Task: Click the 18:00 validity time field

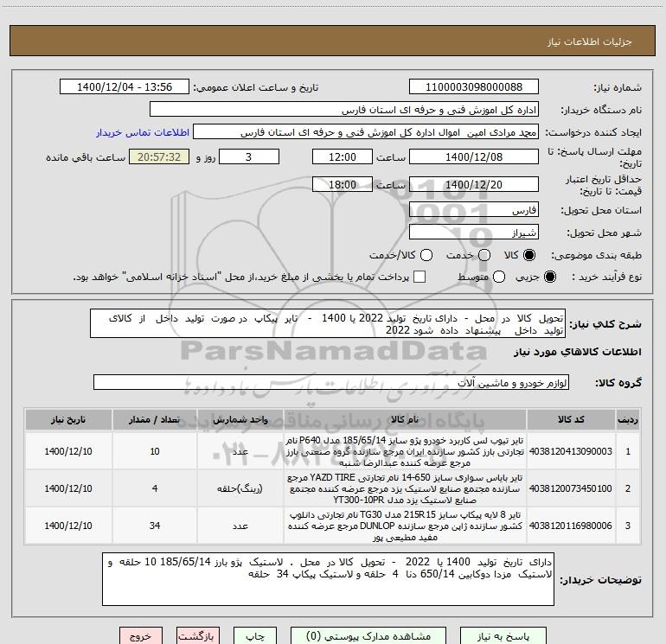Action: [x=343, y=185]
